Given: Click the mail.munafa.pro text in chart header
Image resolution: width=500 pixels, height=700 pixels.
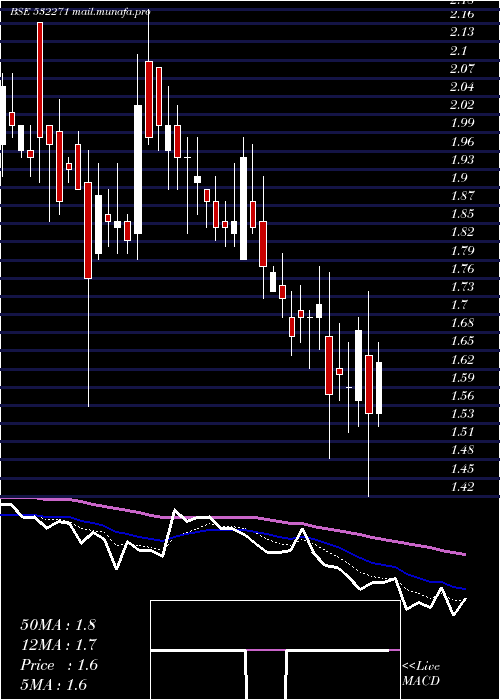Looking at the screenshot, I should click(110, 12).
